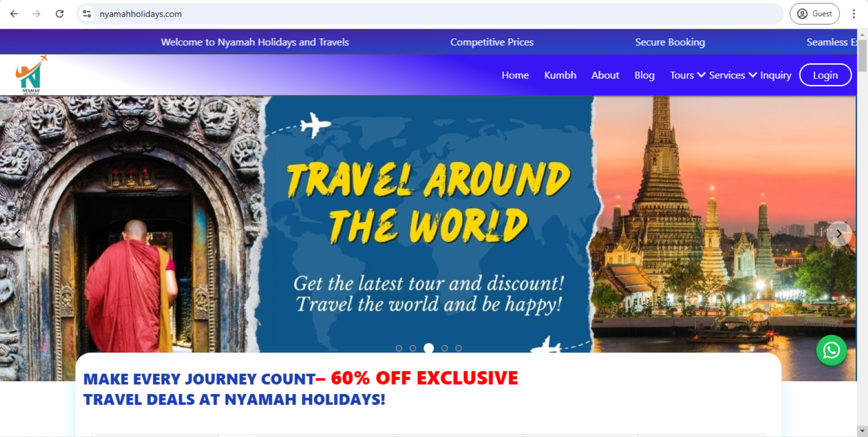868x437 pixels.
Task: Expand the Services dropdown menu
Action: click(733, 75)
